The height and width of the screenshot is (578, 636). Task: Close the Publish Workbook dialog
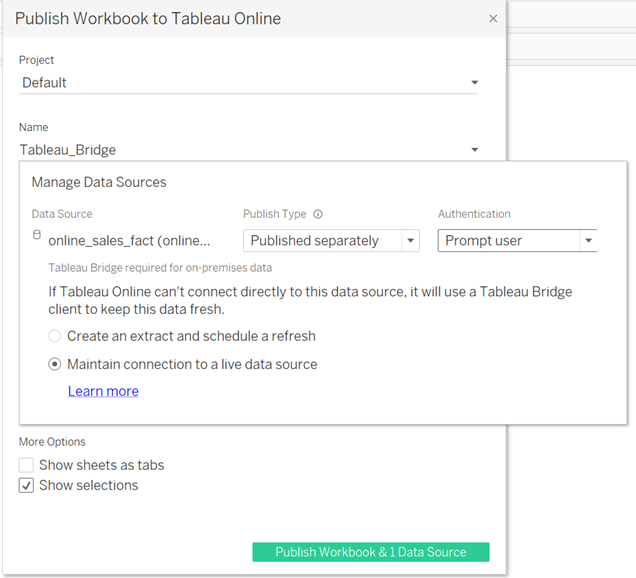tap(492, 18)
